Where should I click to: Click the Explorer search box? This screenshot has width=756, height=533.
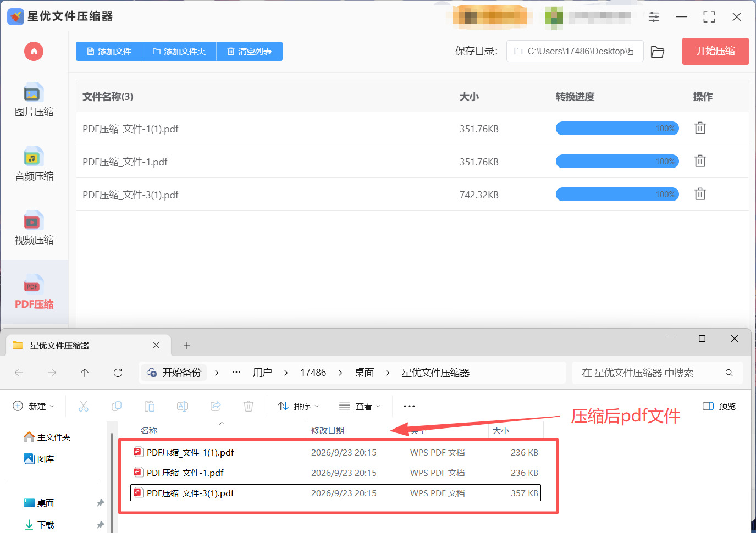pyautogui.click(x=658, y=373)
